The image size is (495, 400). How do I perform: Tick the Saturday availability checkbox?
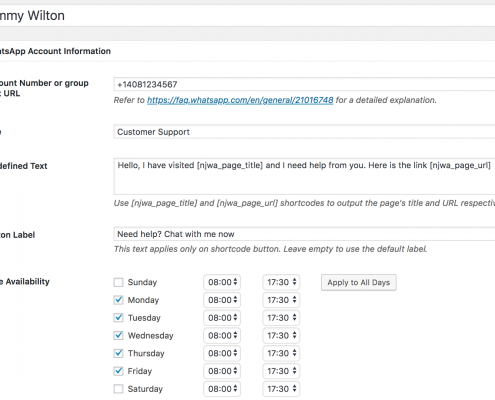pos(118,389)
